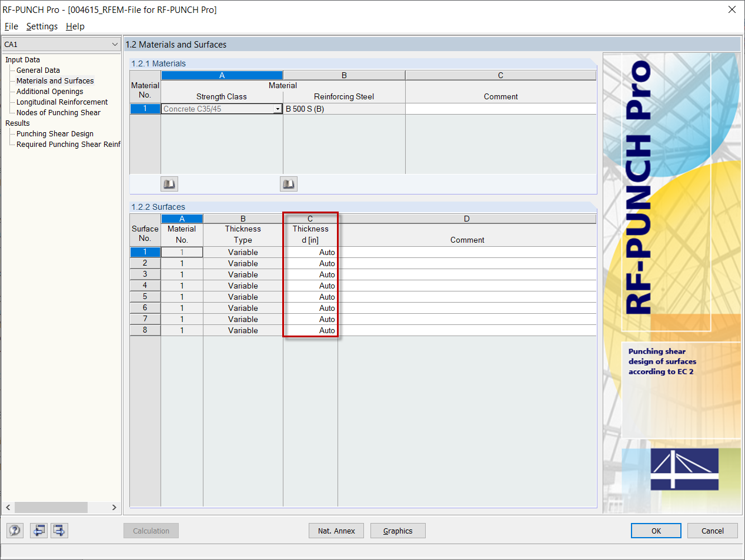Click the Thickness Type cell of surface 2

[243, 263]
